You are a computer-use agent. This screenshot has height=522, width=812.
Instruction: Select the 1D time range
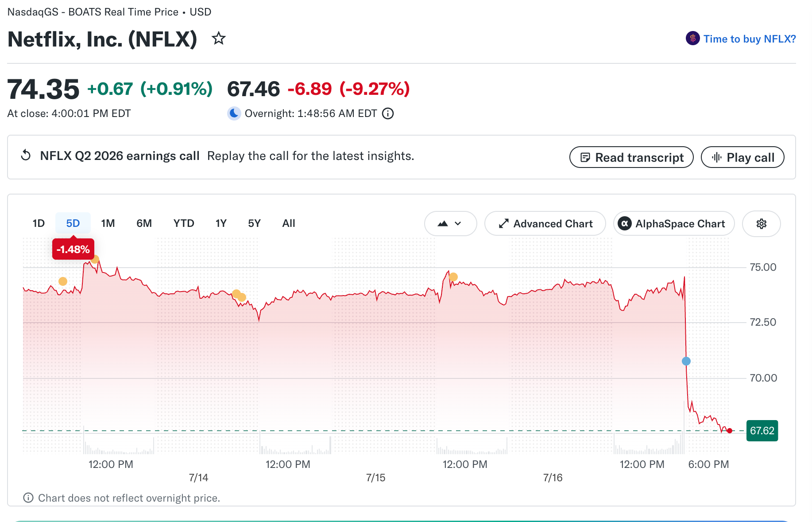[39, 223]
